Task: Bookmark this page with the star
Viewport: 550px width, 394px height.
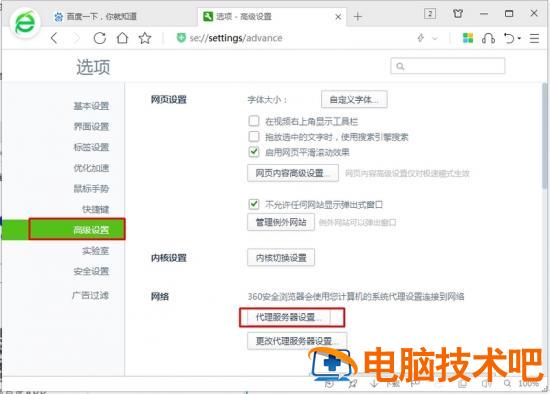Action: 145,38
